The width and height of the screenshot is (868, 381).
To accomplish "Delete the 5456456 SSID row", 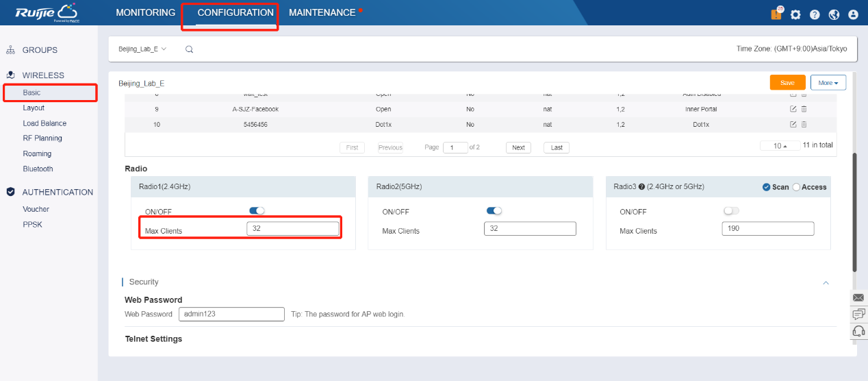I will (x=804, y=124).
